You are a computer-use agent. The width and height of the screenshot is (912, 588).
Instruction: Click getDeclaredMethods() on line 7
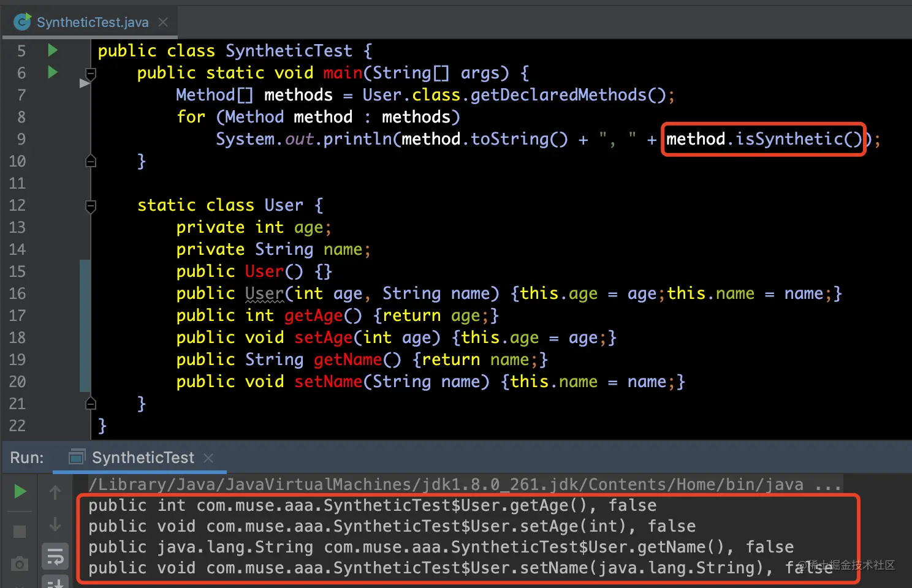coord(568,95)
